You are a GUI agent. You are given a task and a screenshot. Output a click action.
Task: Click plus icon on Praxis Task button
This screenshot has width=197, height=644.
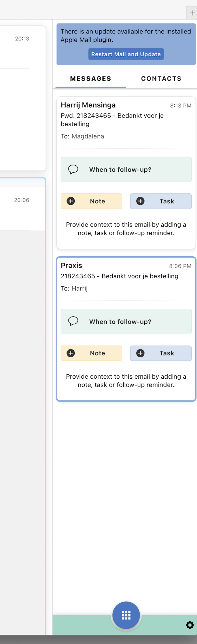(x=140, y=353)
